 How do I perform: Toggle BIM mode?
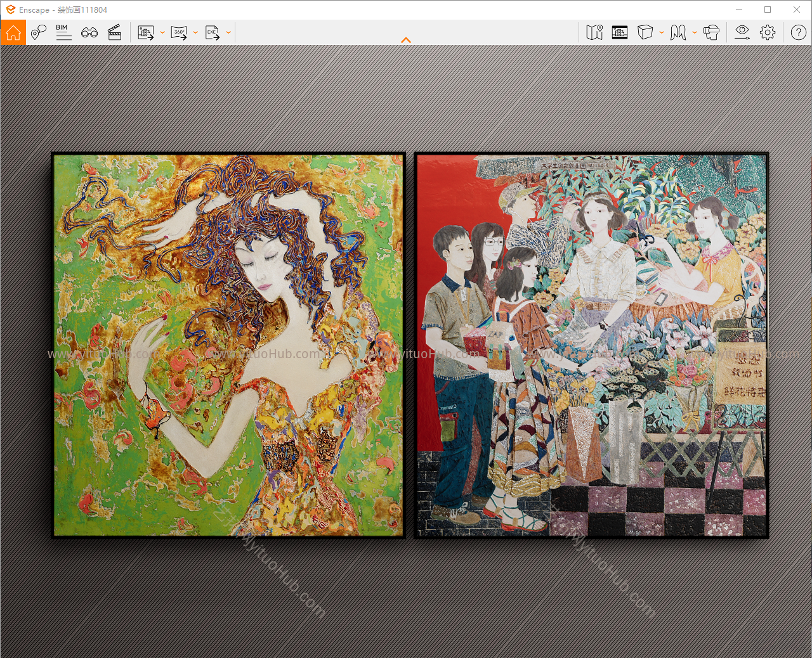tap(63, 32)
